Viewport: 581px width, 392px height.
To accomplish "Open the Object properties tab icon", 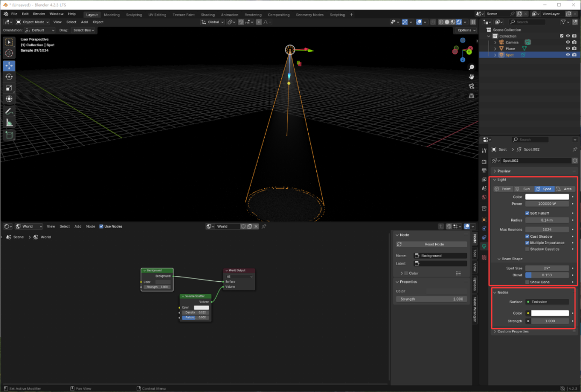I will click(484, 219).
